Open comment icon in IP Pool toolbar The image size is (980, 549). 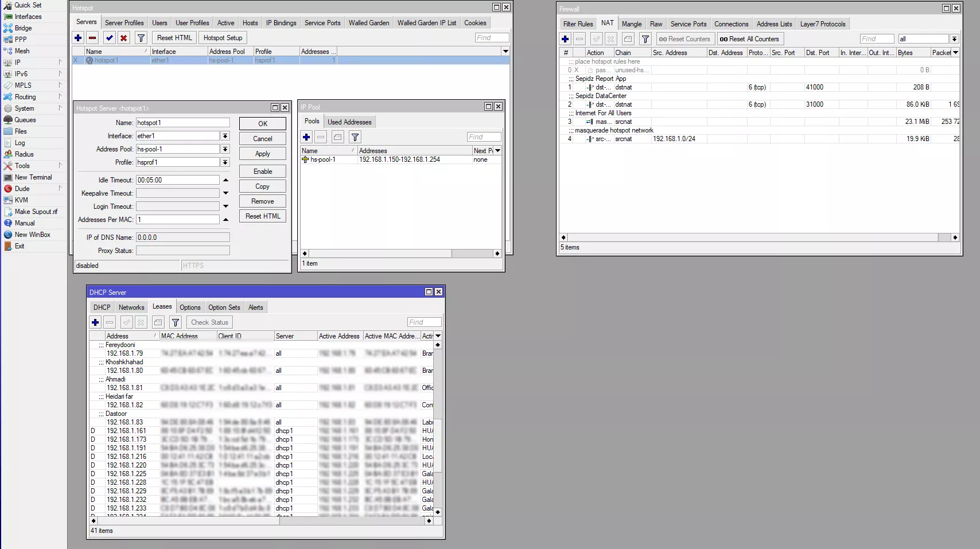click(x=338, y=137)
